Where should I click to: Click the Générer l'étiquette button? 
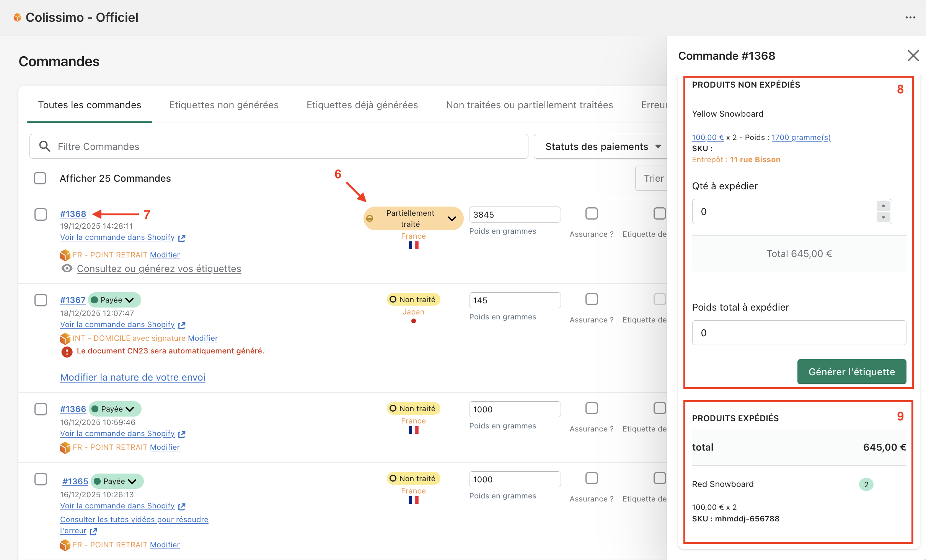tap(851, 371)
